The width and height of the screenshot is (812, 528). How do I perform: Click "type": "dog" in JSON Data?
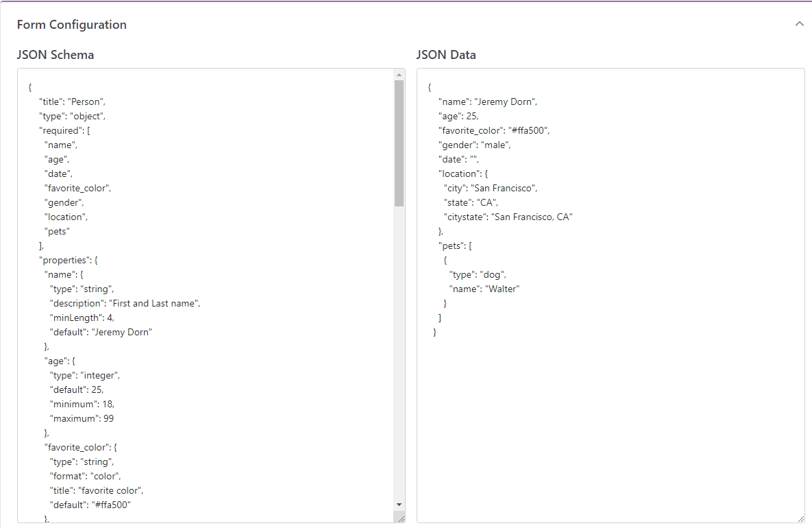(x=478, y=274)
